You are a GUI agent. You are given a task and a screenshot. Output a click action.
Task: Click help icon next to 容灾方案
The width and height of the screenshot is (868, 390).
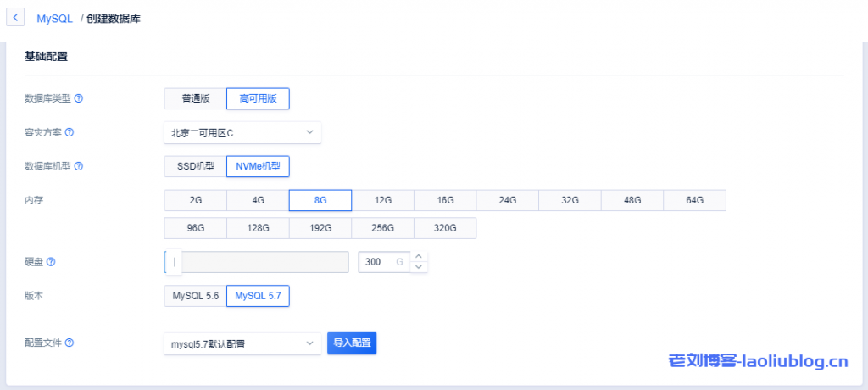click(70, 132)
